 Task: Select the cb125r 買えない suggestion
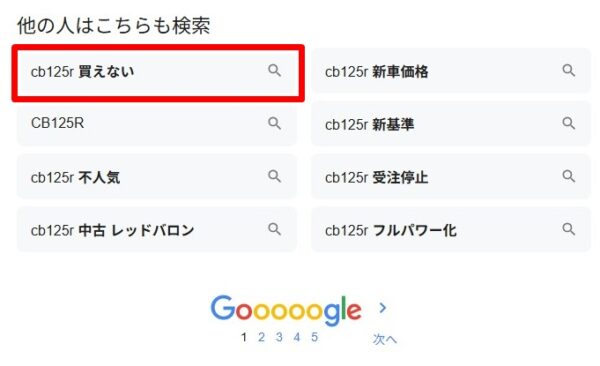click(82, 72)
